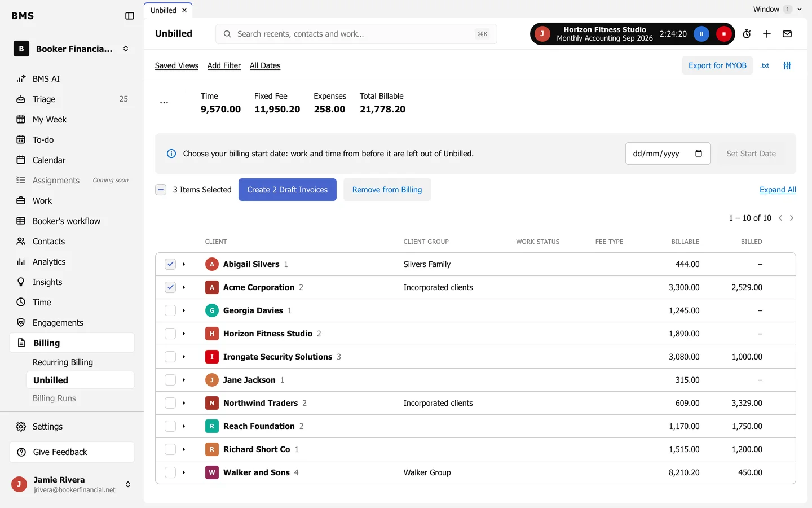This screenshot has height=508, width=812.
Task: Expand the Irongate Security Solutions row
Action: 184,357
